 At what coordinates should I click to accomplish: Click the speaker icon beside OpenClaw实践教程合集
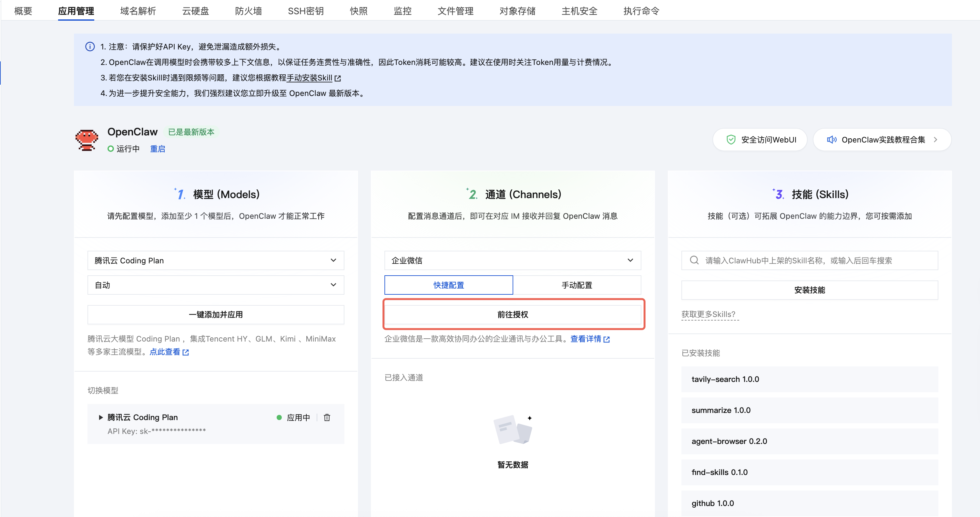click(x=832, y=139)
